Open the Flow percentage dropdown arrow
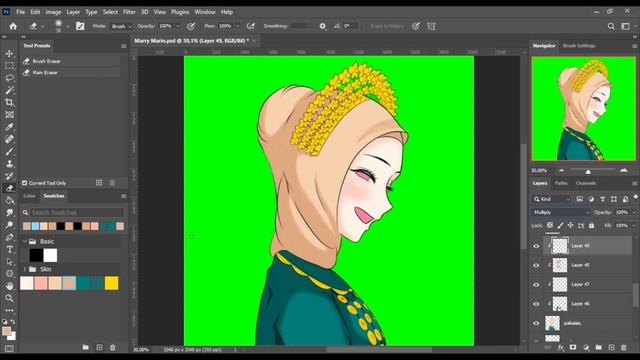 [238, 26]
